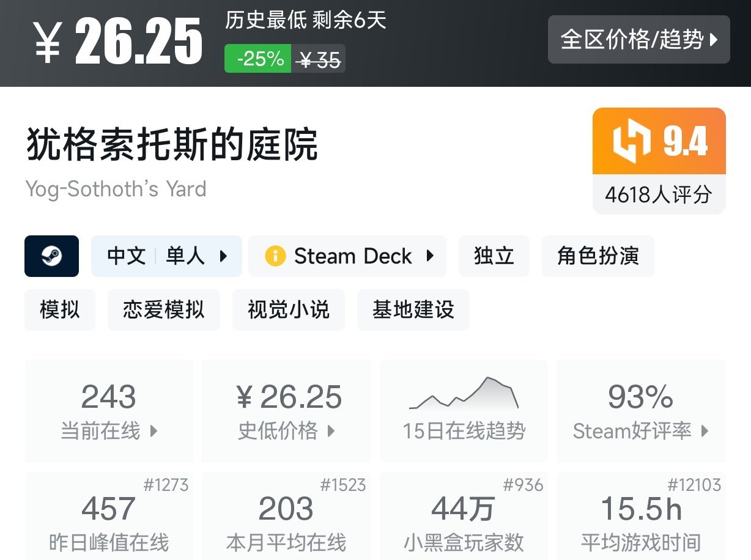
Task: Tap the #12103 rank label
Action: [x=694, y=485]
